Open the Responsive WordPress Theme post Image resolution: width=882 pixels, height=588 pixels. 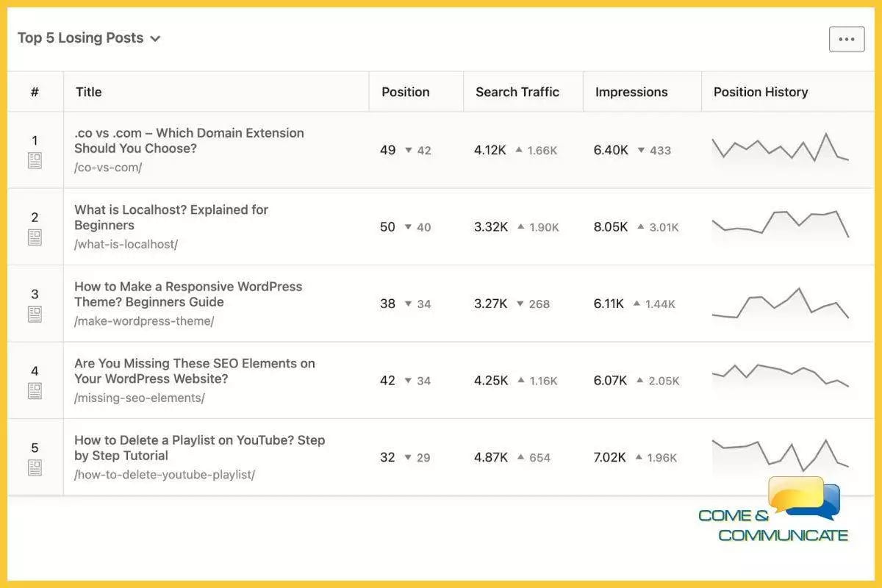tap(188, 294)
